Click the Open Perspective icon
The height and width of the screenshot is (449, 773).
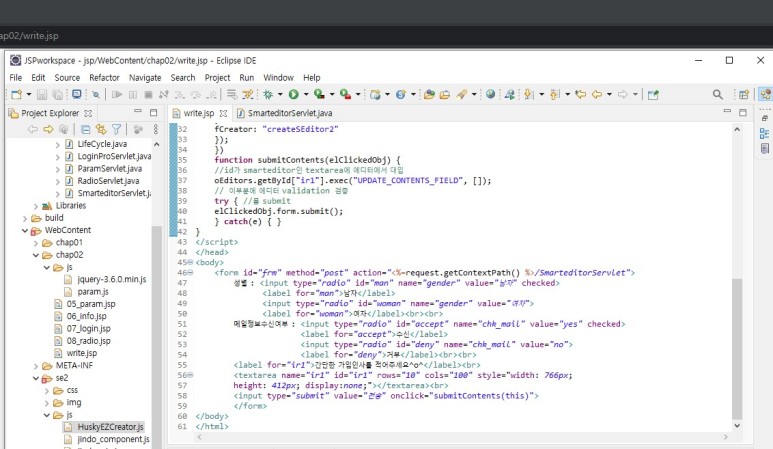(743, 95)
